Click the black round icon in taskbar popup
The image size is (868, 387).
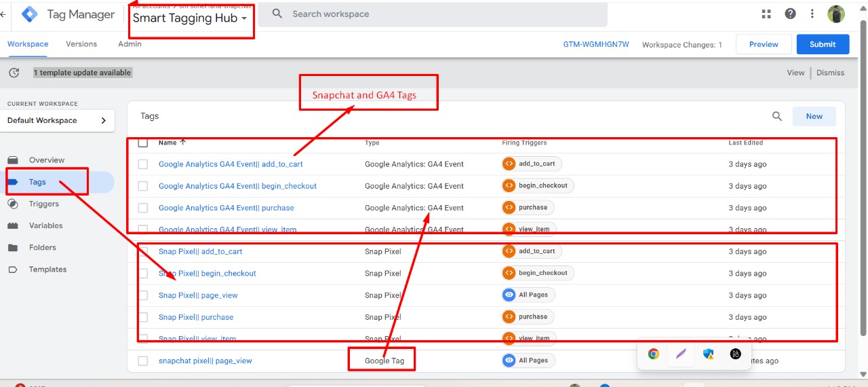pos(736,354)
